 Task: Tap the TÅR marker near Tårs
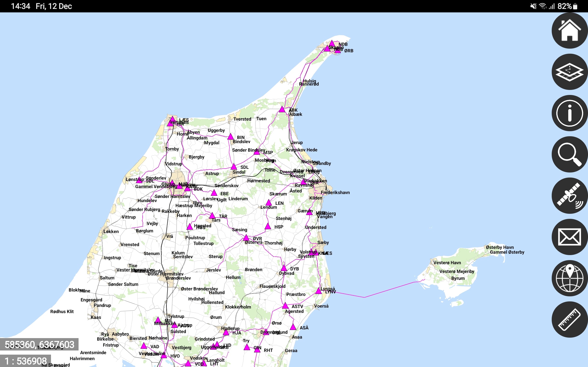212,216
